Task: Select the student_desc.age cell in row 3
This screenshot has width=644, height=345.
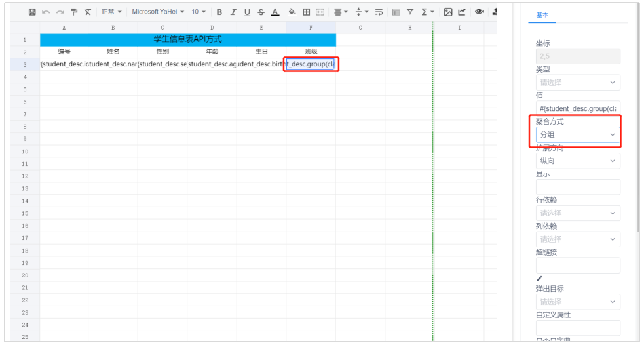Action: 212,64
